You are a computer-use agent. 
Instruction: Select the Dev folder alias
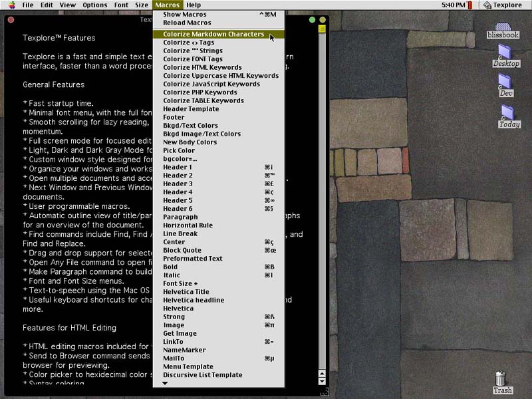505,86
